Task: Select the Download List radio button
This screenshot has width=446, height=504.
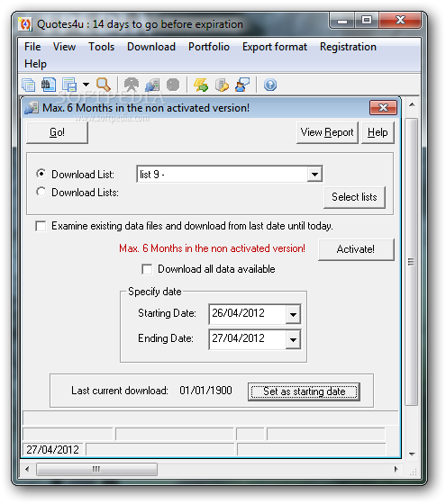Action: (41, 174)
